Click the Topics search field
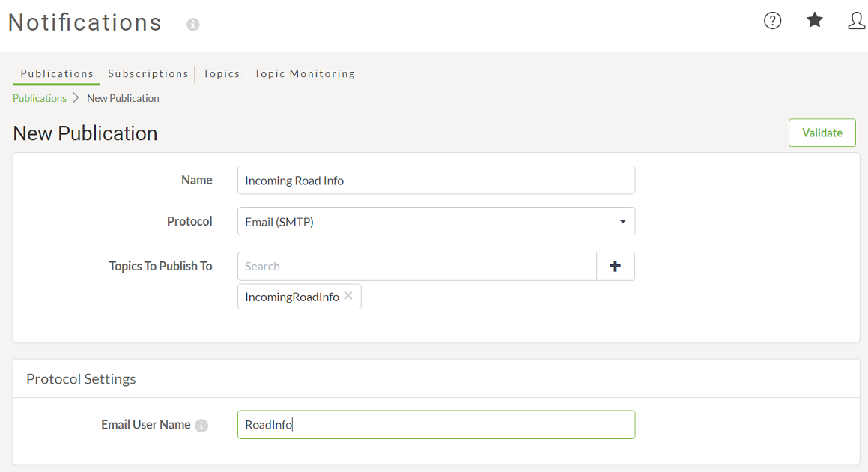Image resolution: width=868 pixels, height=472 pixels. pos(417,267)
